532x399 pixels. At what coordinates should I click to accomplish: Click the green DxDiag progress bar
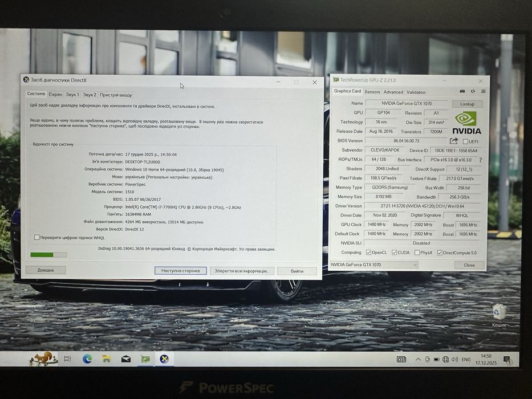tap(48, 254)
